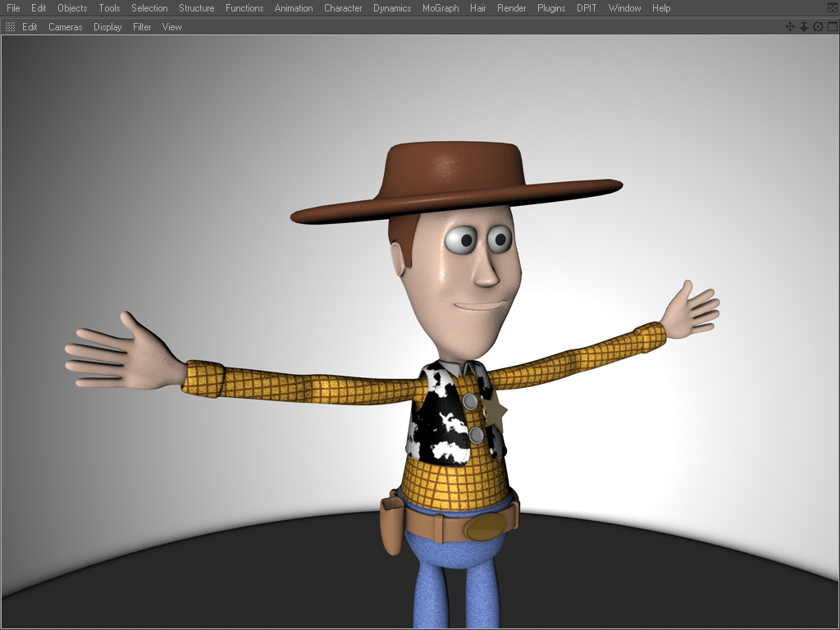Open the viewport Filter menu

(x=142, y=27)
